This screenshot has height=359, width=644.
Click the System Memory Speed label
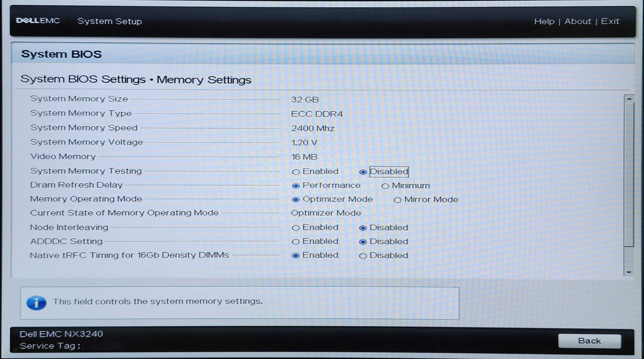click(84, 127)
